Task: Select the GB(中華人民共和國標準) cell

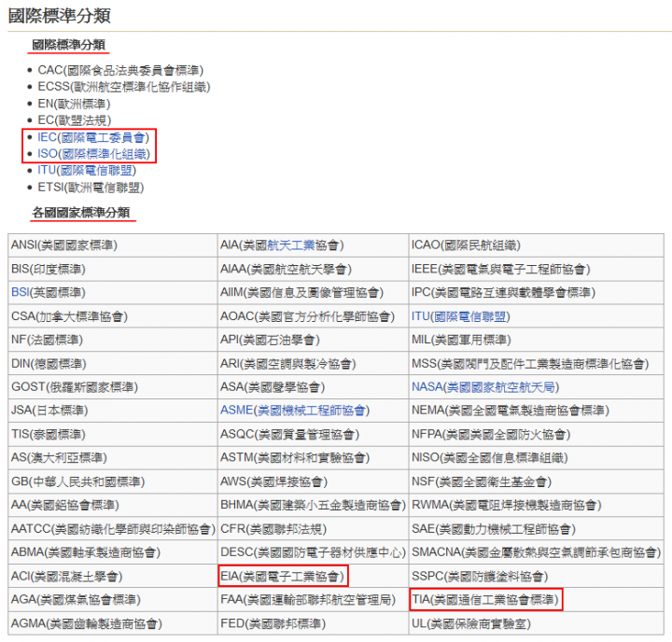Action: [113, 481]
